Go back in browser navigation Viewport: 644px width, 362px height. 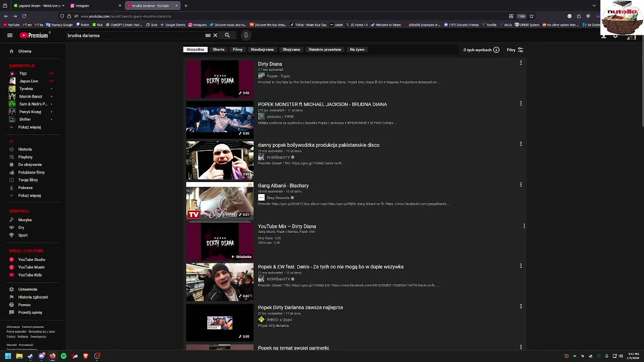click(6, 16)
